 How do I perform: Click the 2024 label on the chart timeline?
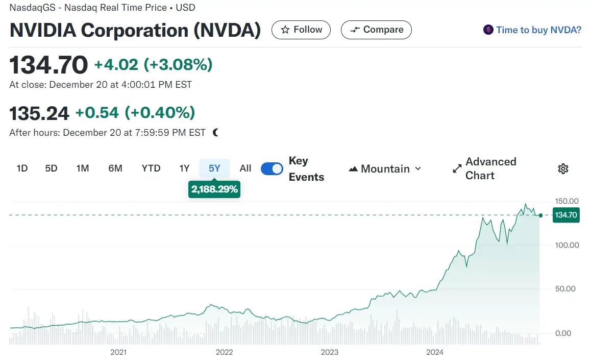coord(435,352)
